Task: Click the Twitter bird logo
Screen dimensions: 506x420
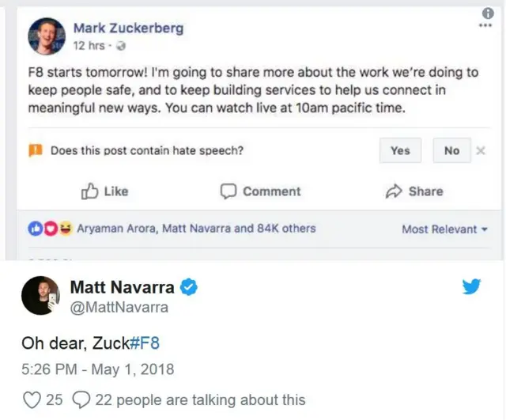Action: coord(472,286)
